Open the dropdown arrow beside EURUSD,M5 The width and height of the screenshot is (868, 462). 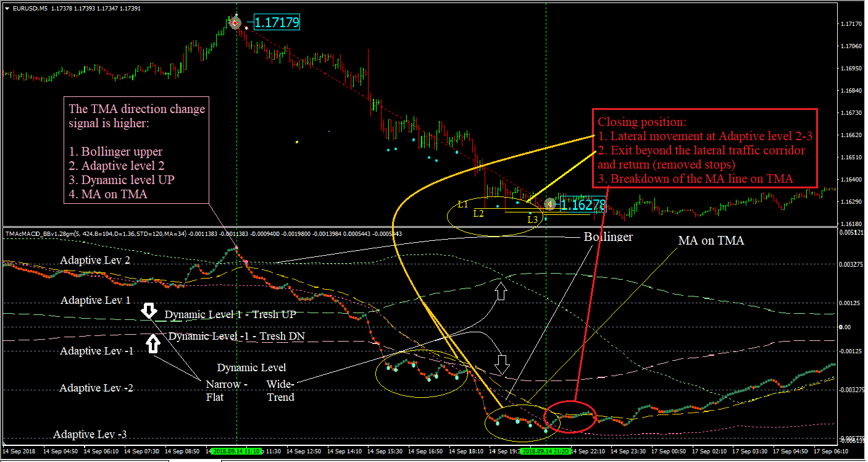pyautogui.click(x=7, y=7)
